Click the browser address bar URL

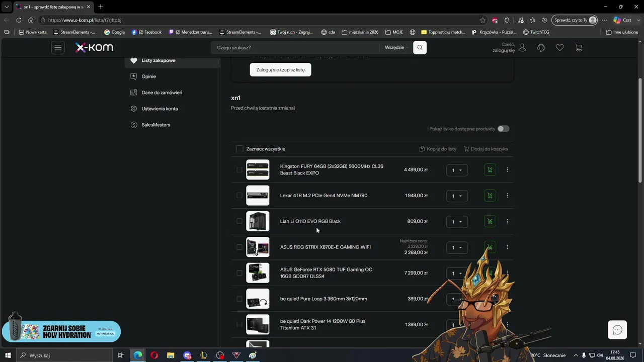tap(85, 20)
